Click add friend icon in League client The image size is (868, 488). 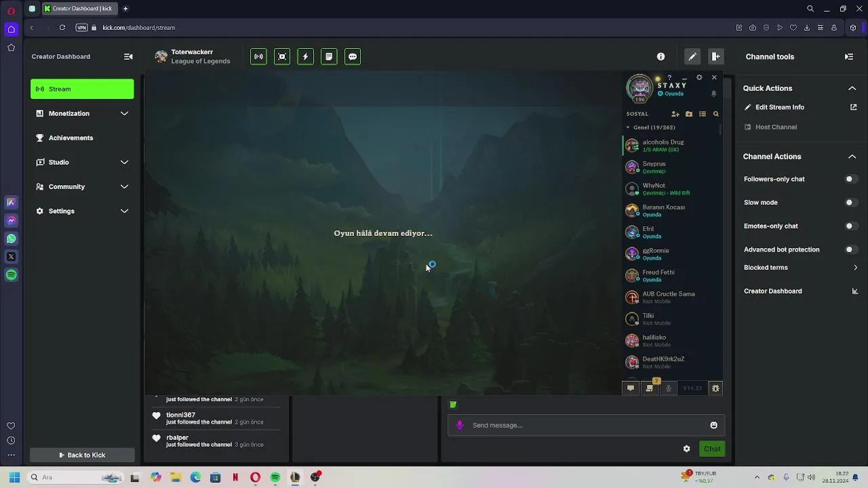click(675, 114)
